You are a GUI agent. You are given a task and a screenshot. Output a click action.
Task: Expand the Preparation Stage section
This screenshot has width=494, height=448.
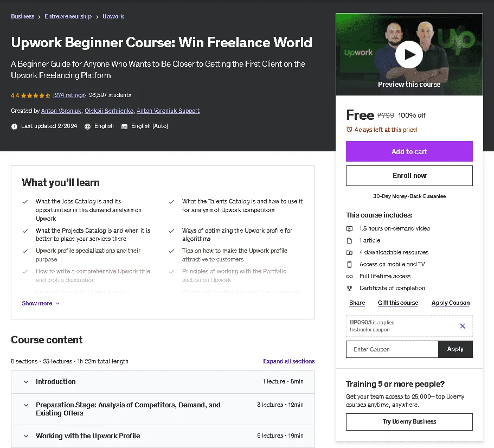click(x=163, y=409)
